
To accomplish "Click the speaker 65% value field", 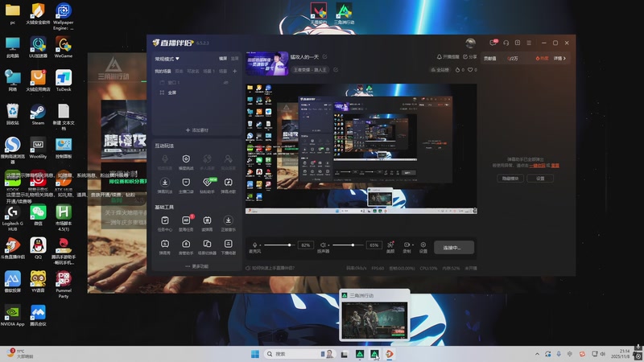I will [374, 245].
